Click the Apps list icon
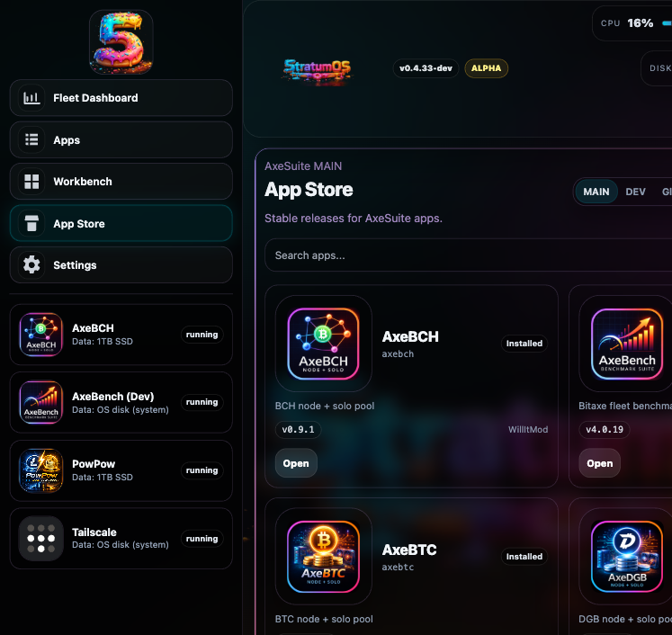This screenshot has width=672, height=635. 31,139
